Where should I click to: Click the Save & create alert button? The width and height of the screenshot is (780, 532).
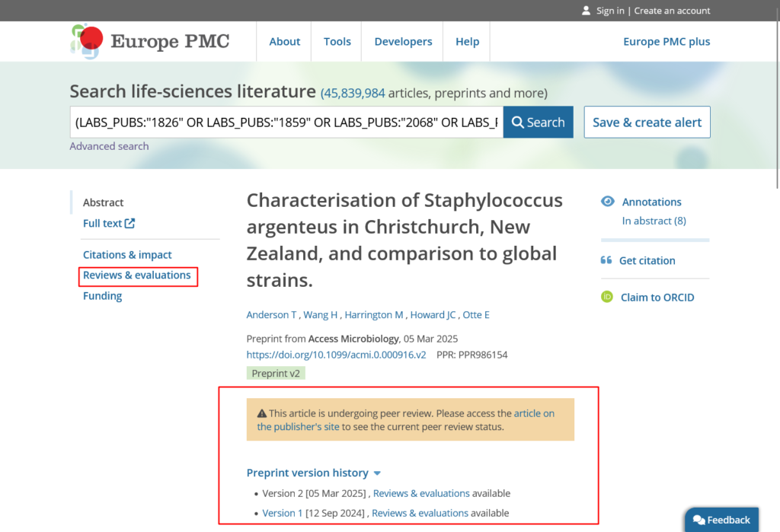click(x=647, y=123)
